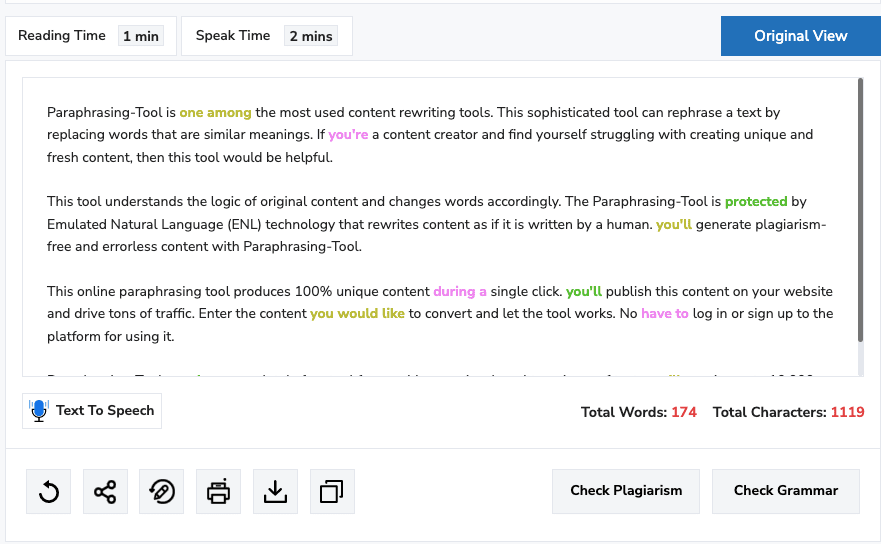Click the Text To Speech microphone icon
The height and width of the screenshot is (544, 881).
coord(39,411)
